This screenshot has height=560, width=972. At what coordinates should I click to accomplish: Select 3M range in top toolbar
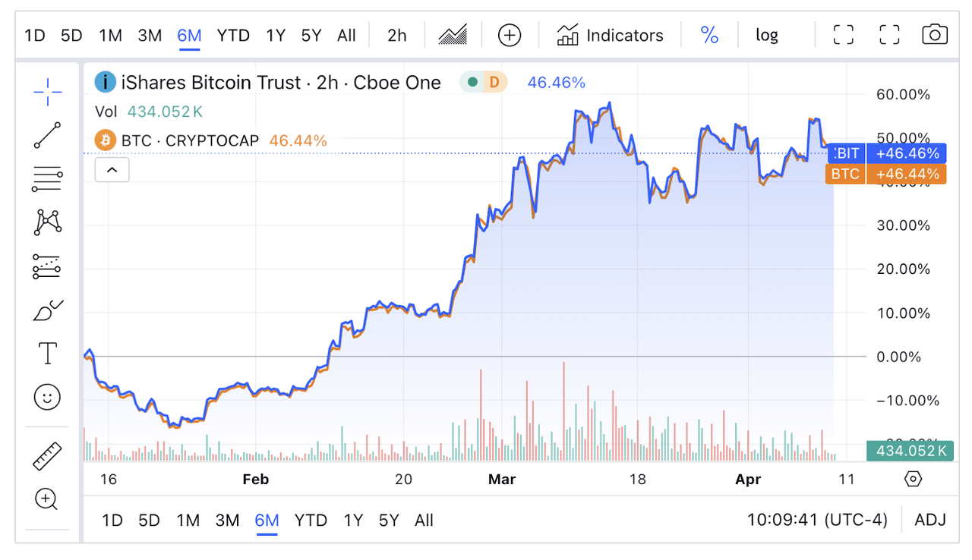[150, 35]
